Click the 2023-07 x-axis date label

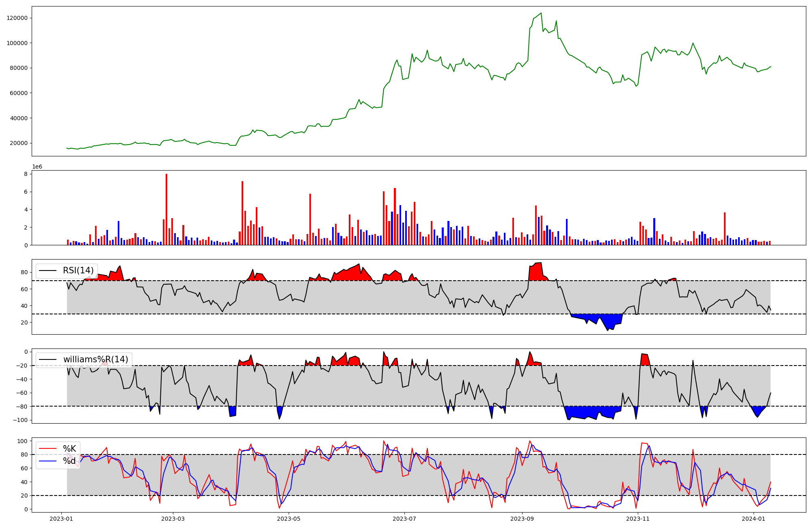point(404,519)
